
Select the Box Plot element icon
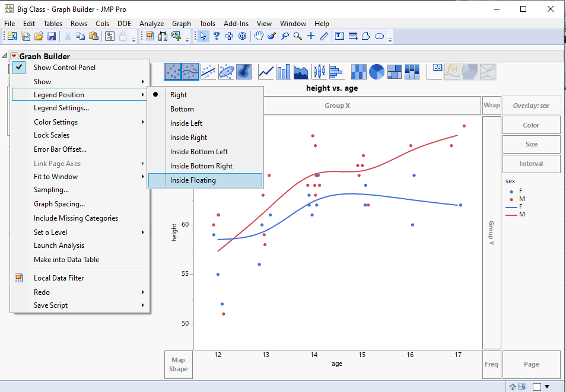point(319,72)
